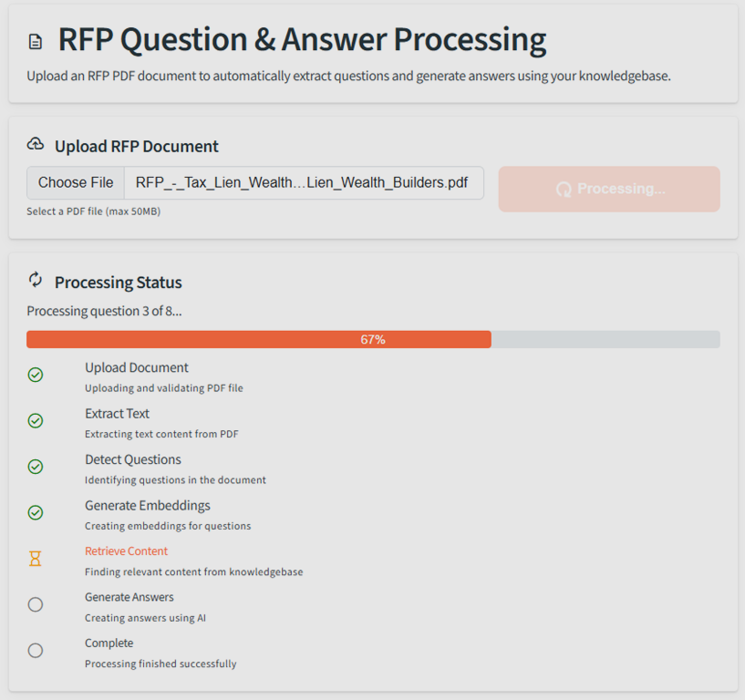Click the Retrieve Content step label
Viewport: 745px width, 700px height.
[x=127, y=551]
